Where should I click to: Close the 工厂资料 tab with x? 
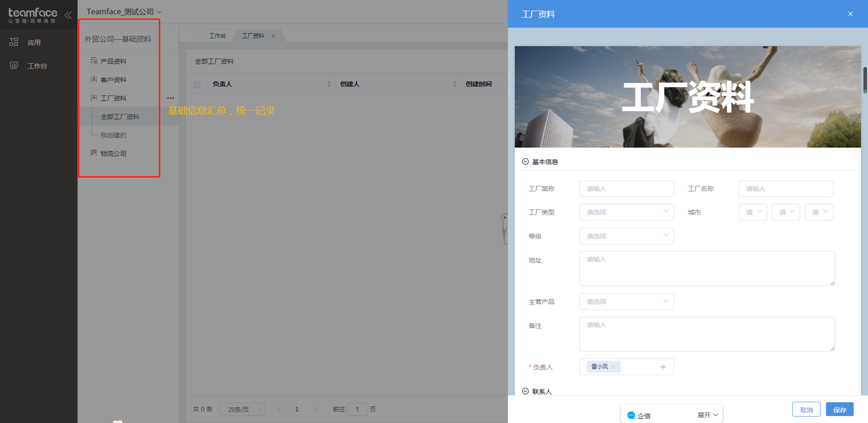click(273, 36)
